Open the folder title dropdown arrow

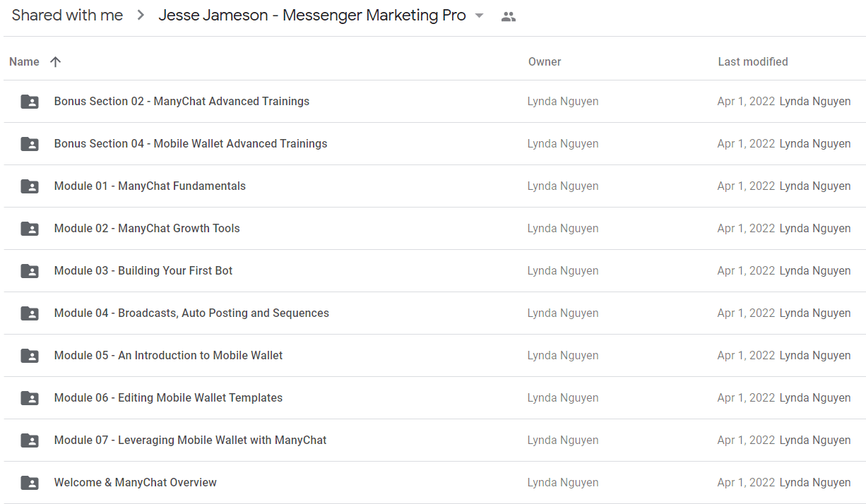pyautogui.click(x=480, y=16)
